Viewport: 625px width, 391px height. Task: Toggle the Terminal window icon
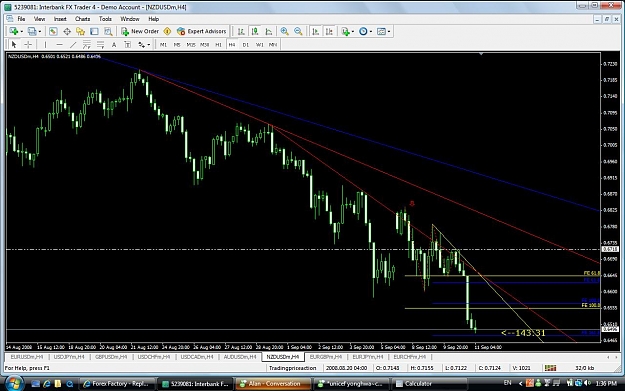(94, 31)
